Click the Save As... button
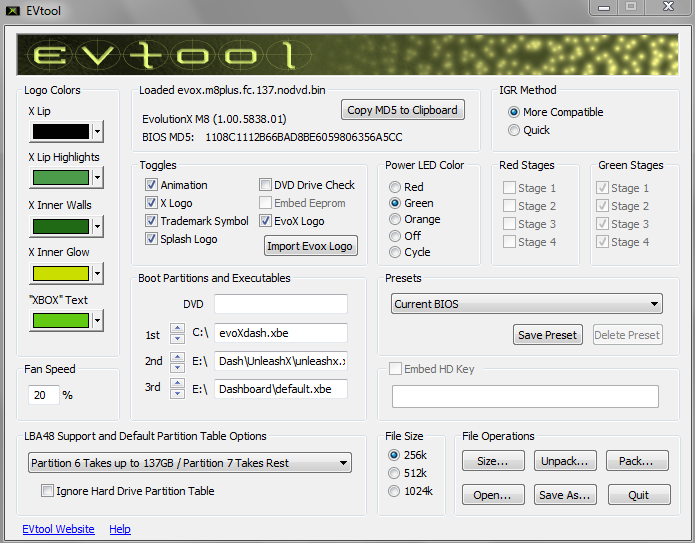This screenshot has height=543, width=695. [x=565, y=495]
